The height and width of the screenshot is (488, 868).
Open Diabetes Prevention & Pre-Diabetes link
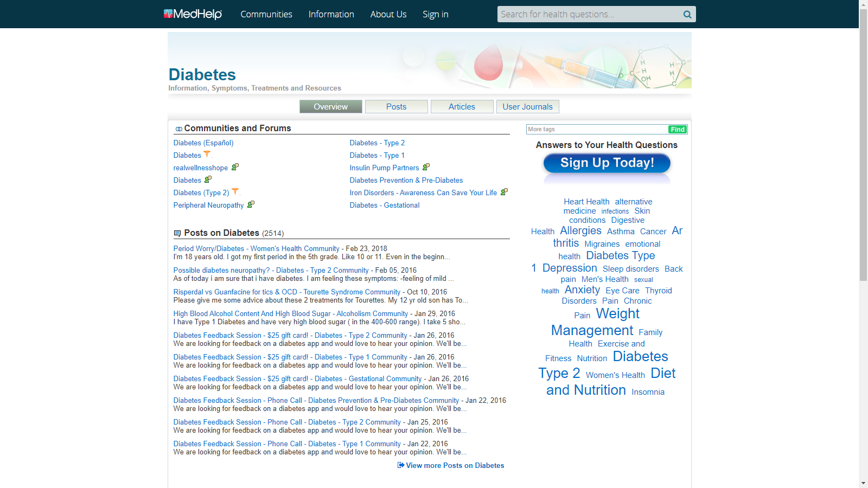[406, 181]
